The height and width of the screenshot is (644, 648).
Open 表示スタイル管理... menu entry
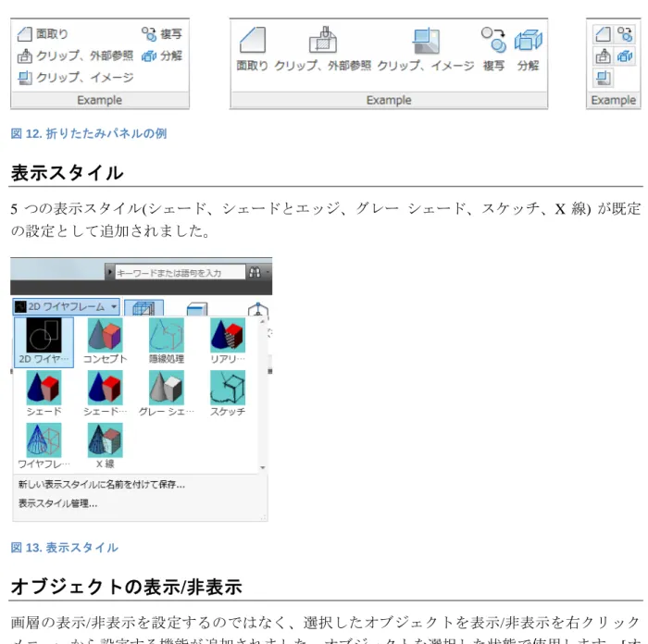point(57,503)
